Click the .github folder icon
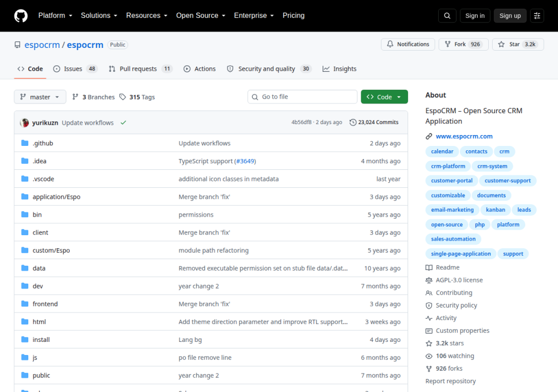Screen dimensions: 558x392 pos(25,143)
